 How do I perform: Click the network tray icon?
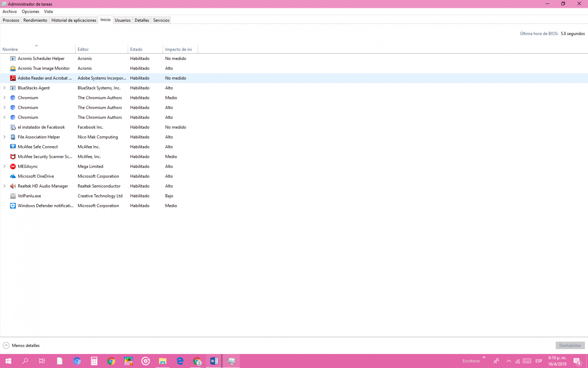[518, 361]
